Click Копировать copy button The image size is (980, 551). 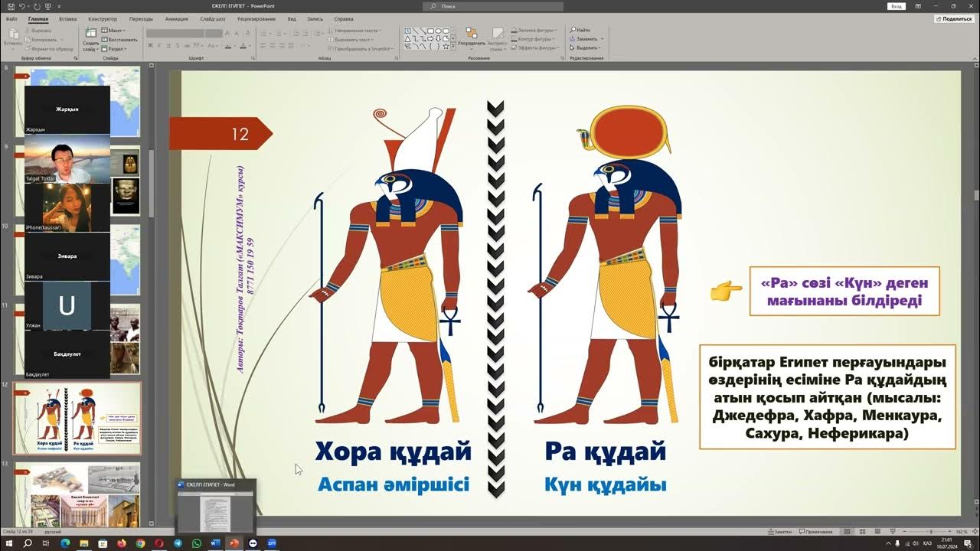42,39
